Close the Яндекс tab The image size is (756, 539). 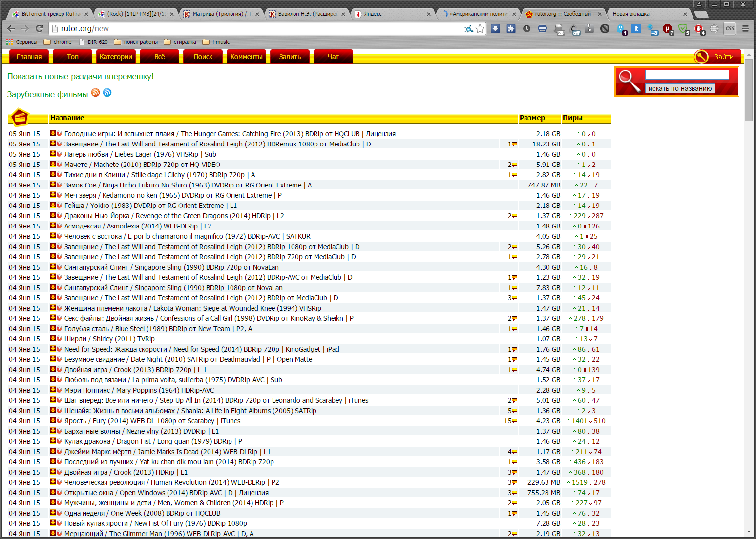pyautogui.click(x=429, y=14)
